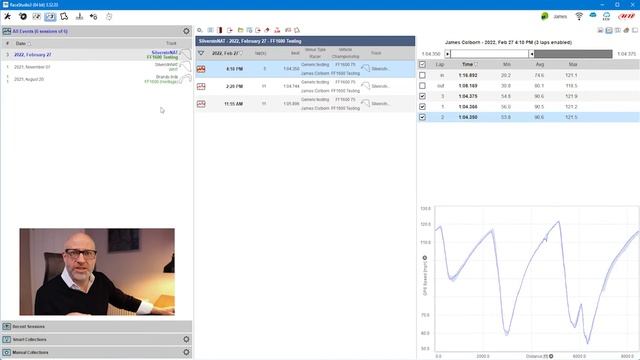Open the green user profile icon
The height and width of the screenshot is (360, 640).
click(544, 16)
